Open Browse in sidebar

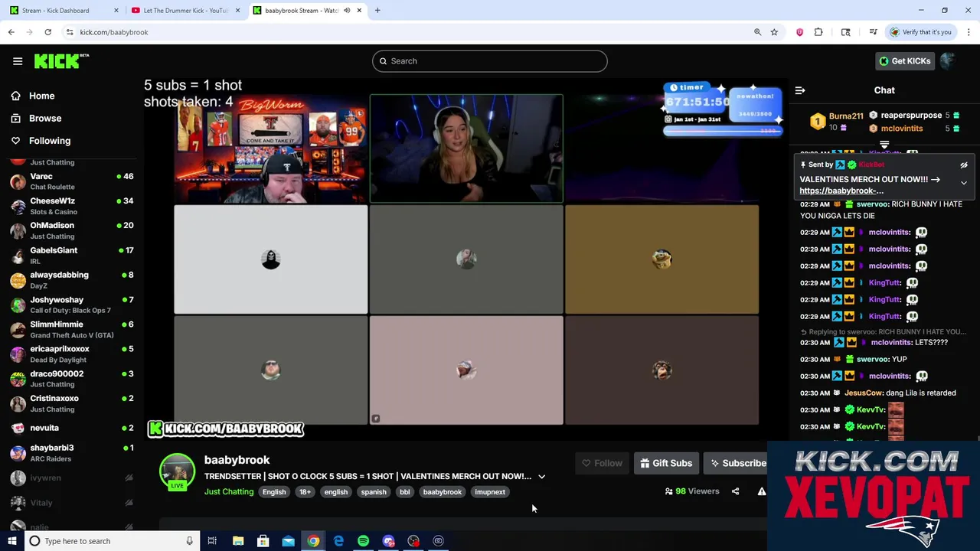click(45, 119)
